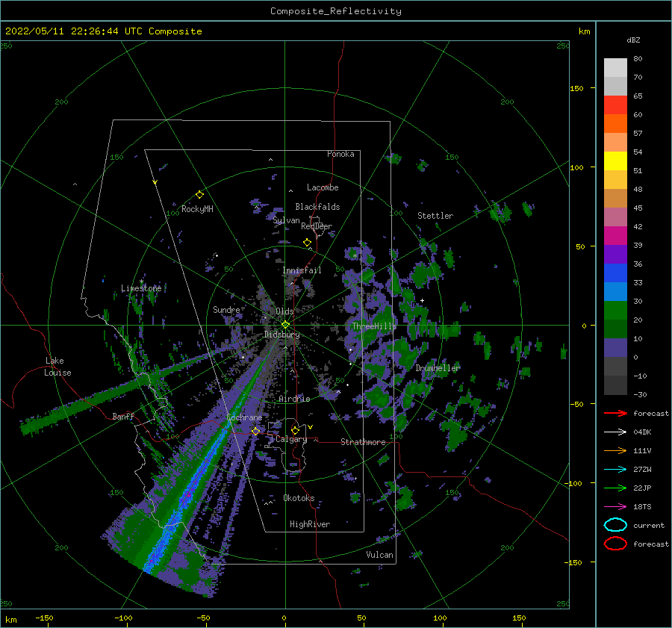Click the bright green dBZ swatch

point(615,310)
